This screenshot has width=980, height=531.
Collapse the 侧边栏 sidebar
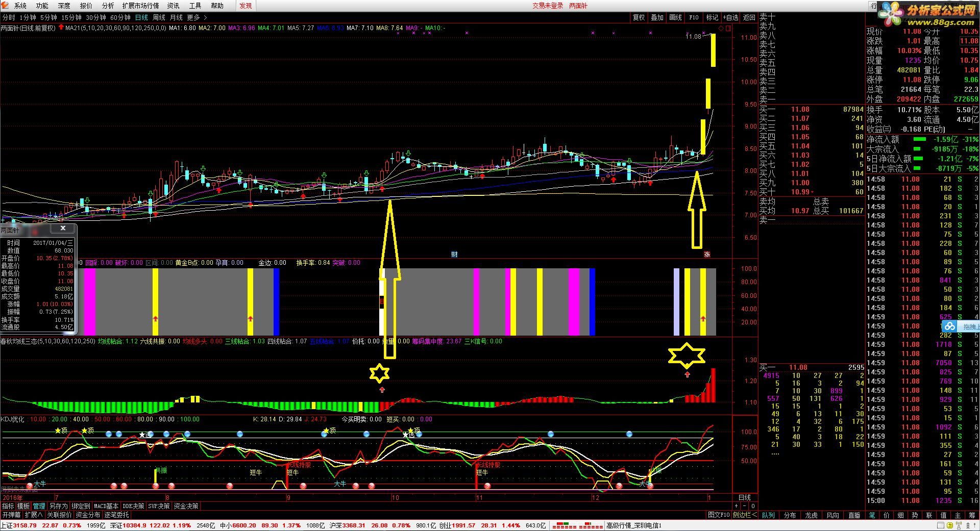pyautogui.click(x=745, y=515)
